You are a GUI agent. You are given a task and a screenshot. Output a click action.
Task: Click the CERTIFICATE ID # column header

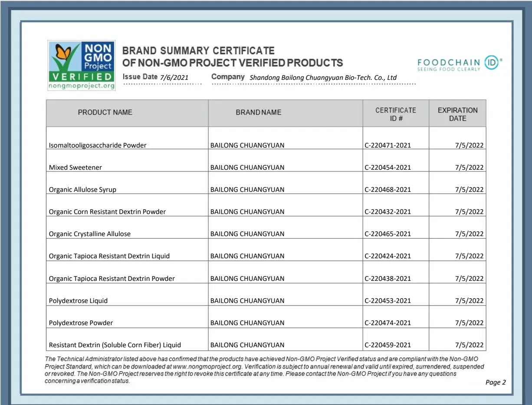pyautogui.click(x=395, y=114)
